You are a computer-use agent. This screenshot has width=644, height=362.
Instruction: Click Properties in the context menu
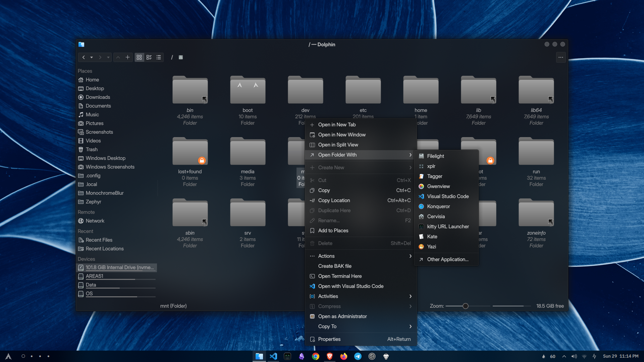[329, 339]
